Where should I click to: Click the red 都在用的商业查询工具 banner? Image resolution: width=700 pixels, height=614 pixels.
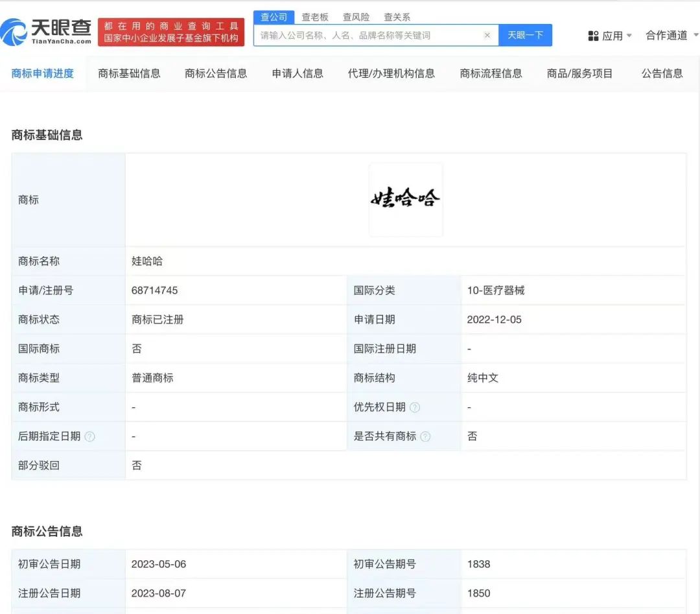tap(171, 32)
